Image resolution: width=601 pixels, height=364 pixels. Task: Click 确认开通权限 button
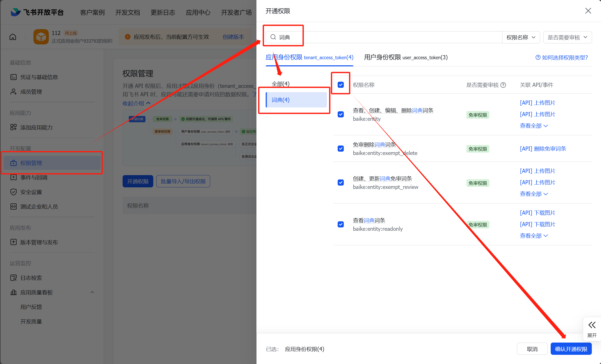(x=571, y=349)
